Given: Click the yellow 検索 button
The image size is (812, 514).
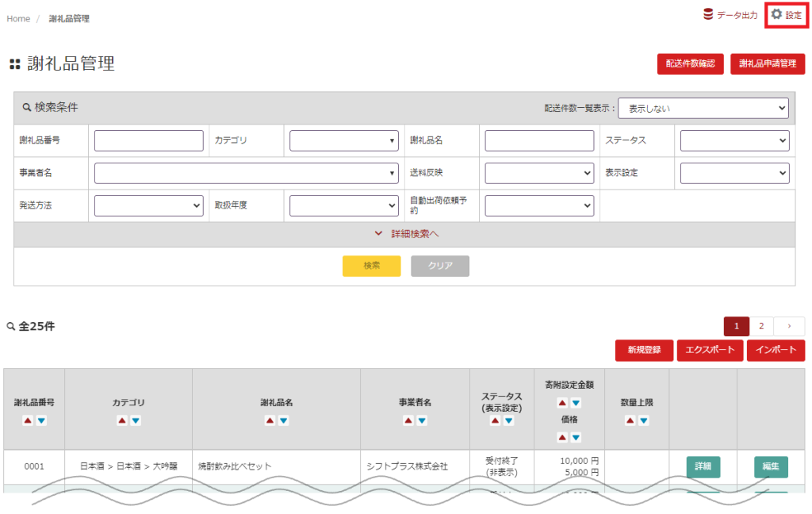Looking at the screenshot, I should (x=371, y=266).
